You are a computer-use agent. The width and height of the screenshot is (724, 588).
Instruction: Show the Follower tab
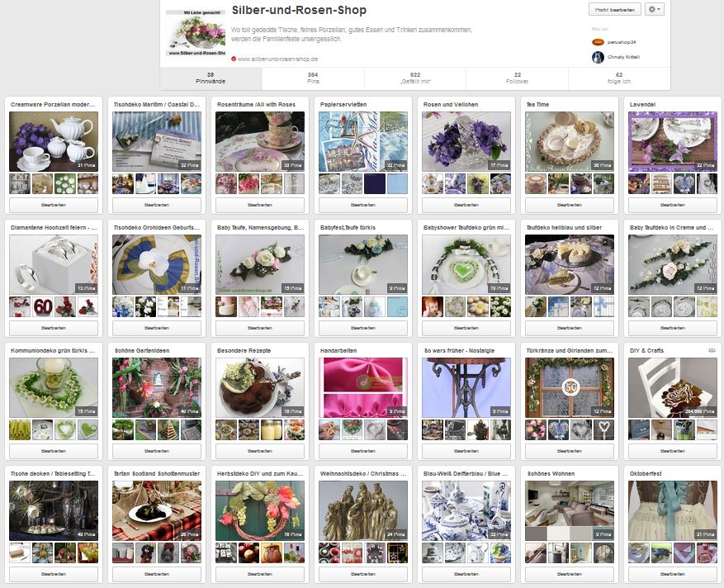coord(517,78)
